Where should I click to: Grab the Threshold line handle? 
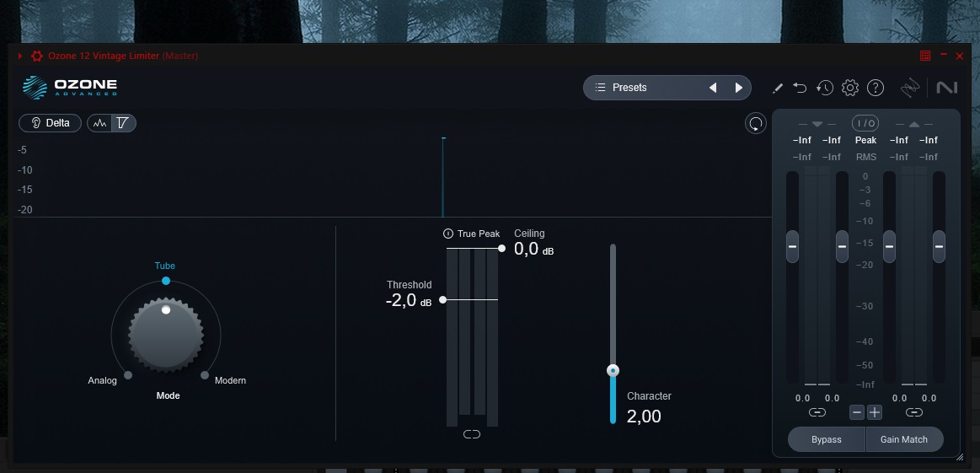(x=442, y=299)
